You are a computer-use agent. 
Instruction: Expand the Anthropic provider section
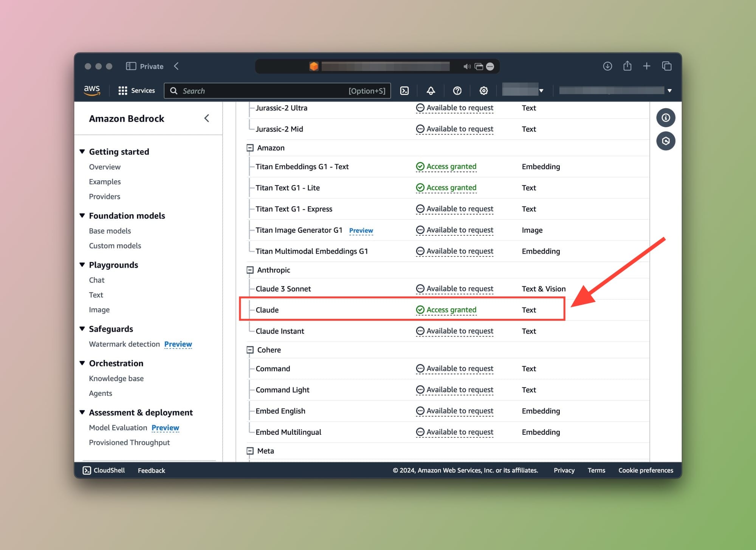click(249, 270)
